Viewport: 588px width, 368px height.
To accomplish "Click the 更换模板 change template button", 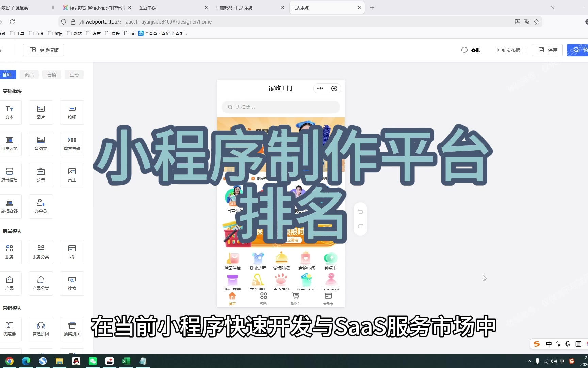I will [x=44, y=50].
